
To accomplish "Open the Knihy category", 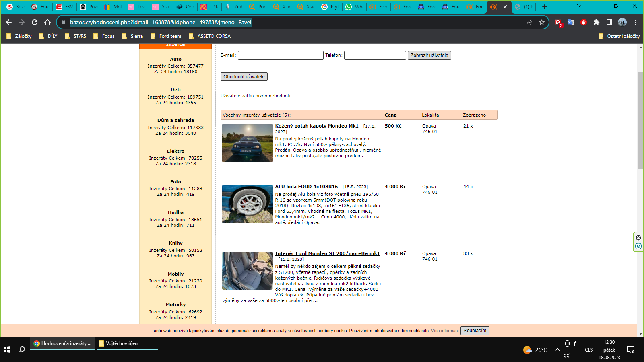I will coord(175,243).
